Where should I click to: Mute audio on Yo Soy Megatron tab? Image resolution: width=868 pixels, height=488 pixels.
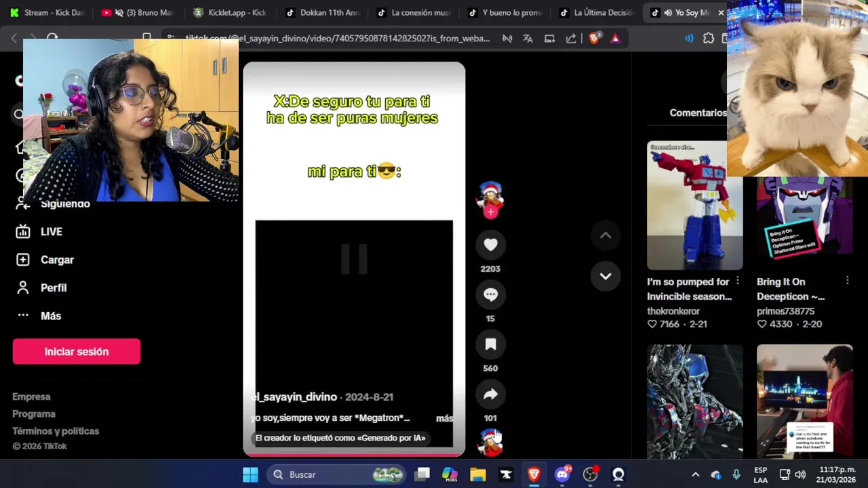(x=669, y=13)
